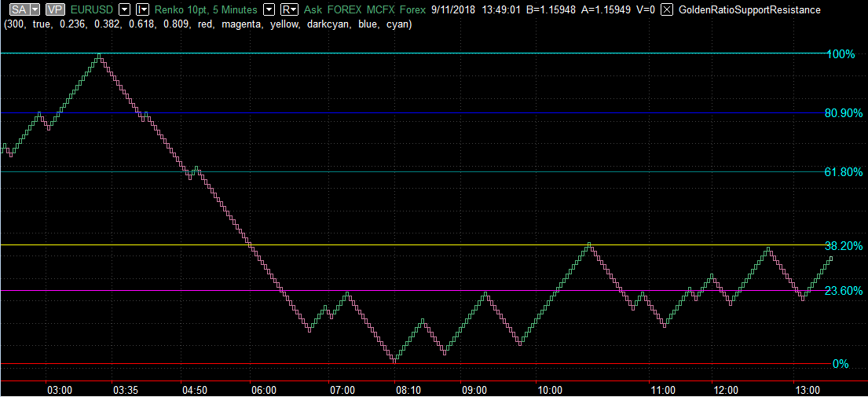Click the 10:00 time axis label
The width and height of the screenshot is (868, 397).
click(550, 391)
